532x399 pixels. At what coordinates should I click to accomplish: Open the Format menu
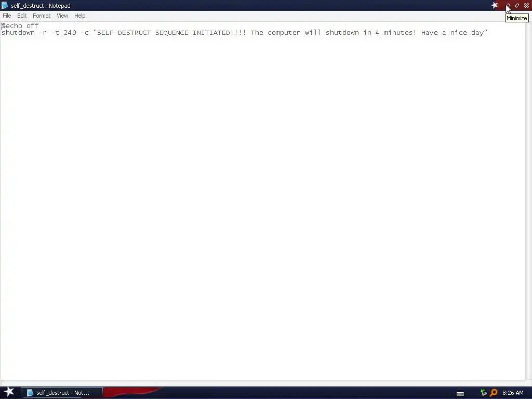coord(42,16)
